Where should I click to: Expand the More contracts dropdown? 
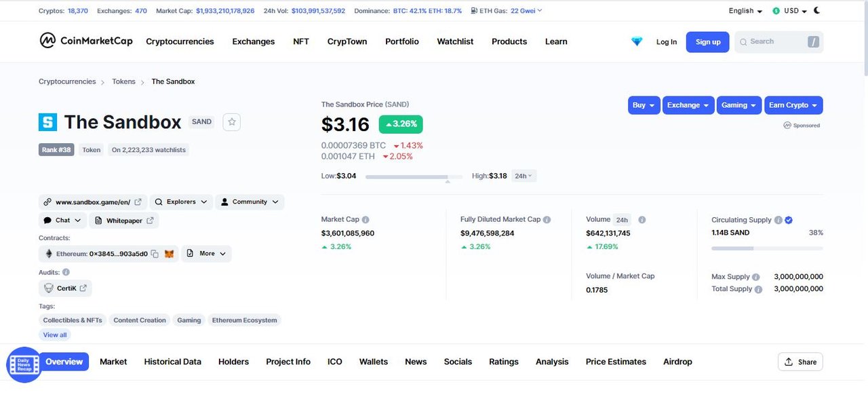[x=207, y=254]
